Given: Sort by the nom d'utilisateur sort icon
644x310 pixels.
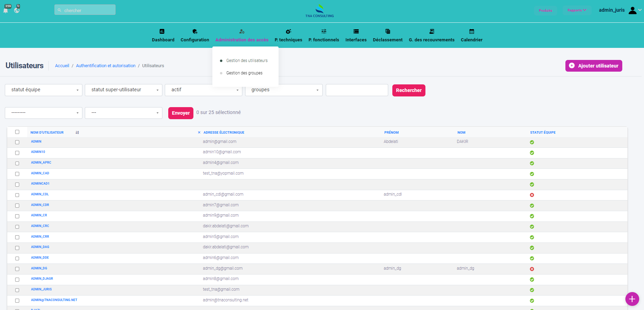Looking at the screenshot, I should click(77, 133).
